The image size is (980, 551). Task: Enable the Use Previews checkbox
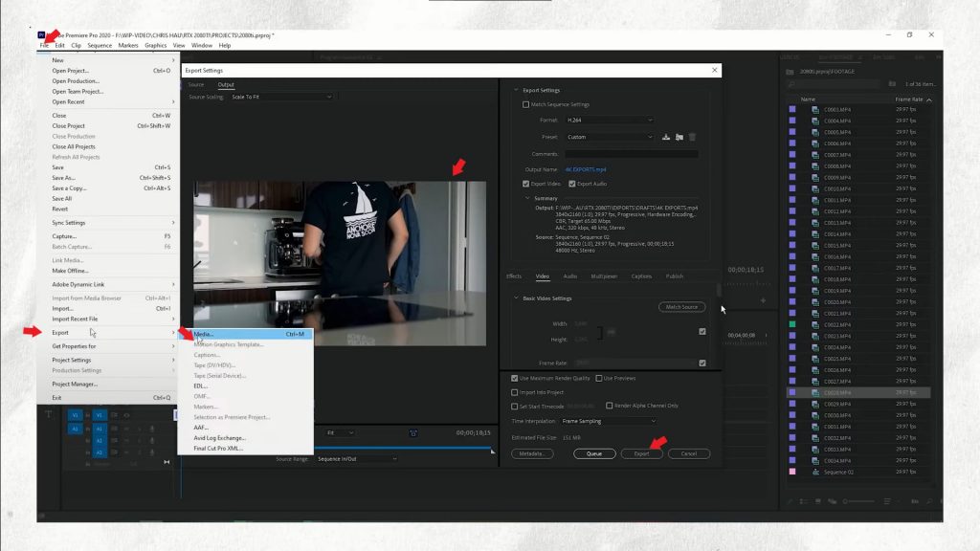[599, 379]
